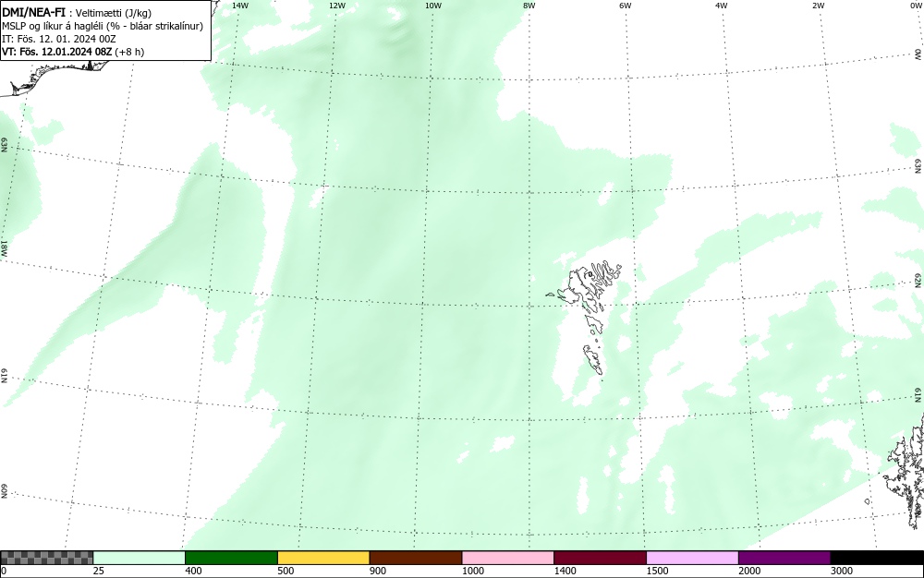Click the 'VT: Fös. 12.01.2024 08Z' line

coord(73,52)
